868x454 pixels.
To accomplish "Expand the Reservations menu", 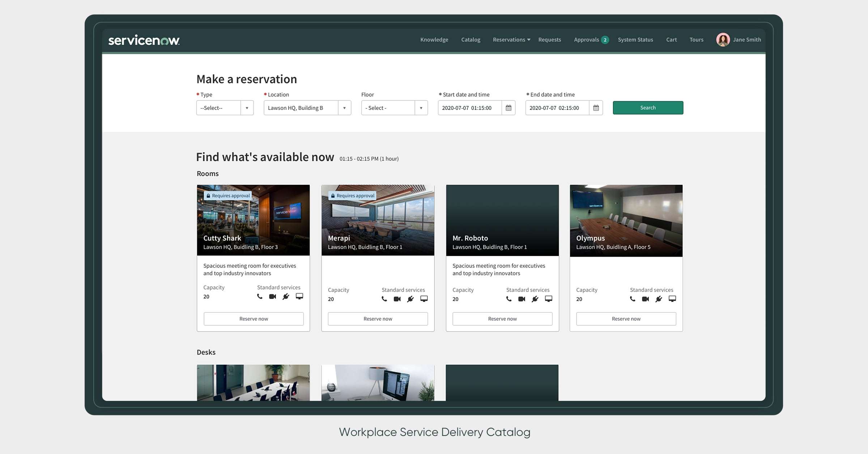I will click(511, 40).
